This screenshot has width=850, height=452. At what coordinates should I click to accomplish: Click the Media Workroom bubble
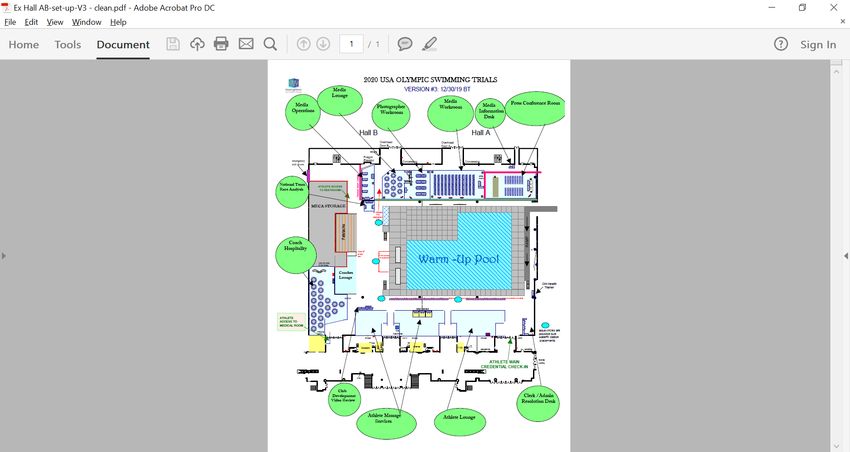pyautogui.click(x=450, y=113)
